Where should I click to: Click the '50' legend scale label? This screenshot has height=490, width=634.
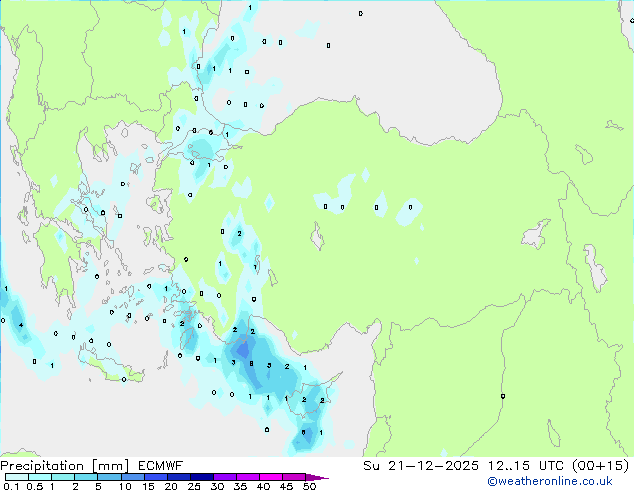tap(309, 486)
